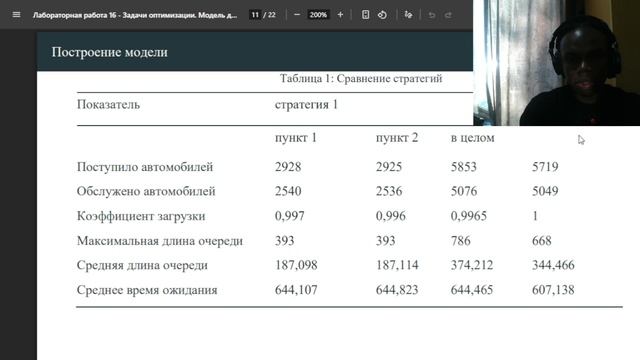Screen dimensions: 640x360
Task: Click the value 5853
Action: (x=464, y=167)
